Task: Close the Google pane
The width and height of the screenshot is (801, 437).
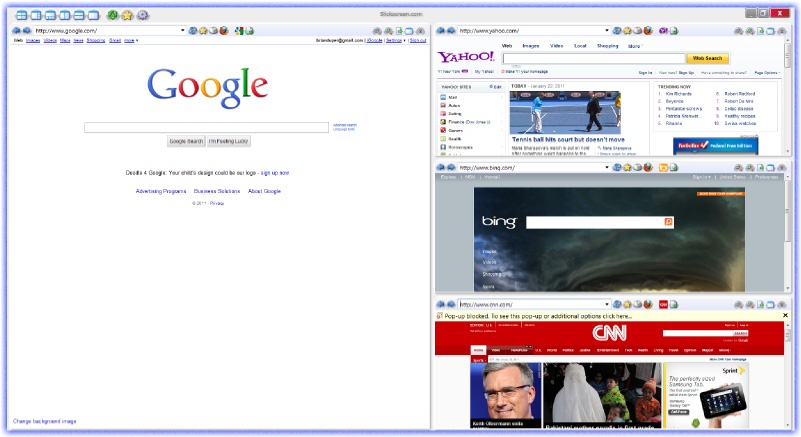Action: point(420,31)
